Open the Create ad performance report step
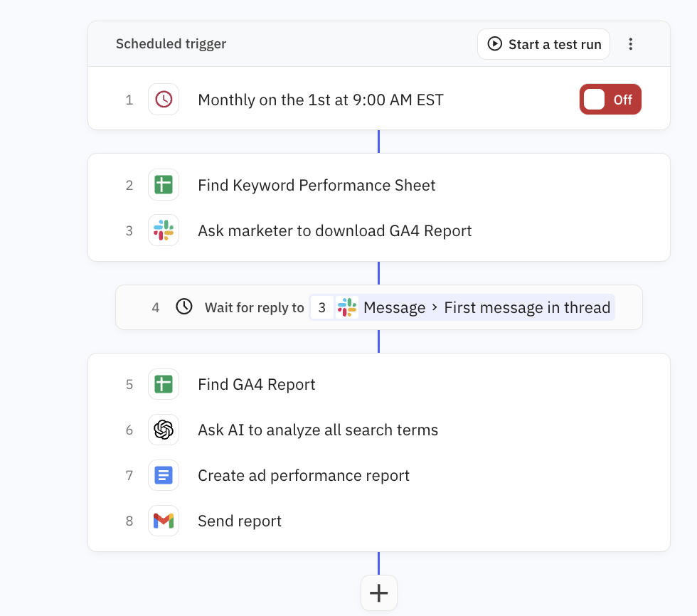This screenshot has width=697, height=616. click(x=304, y=475)
